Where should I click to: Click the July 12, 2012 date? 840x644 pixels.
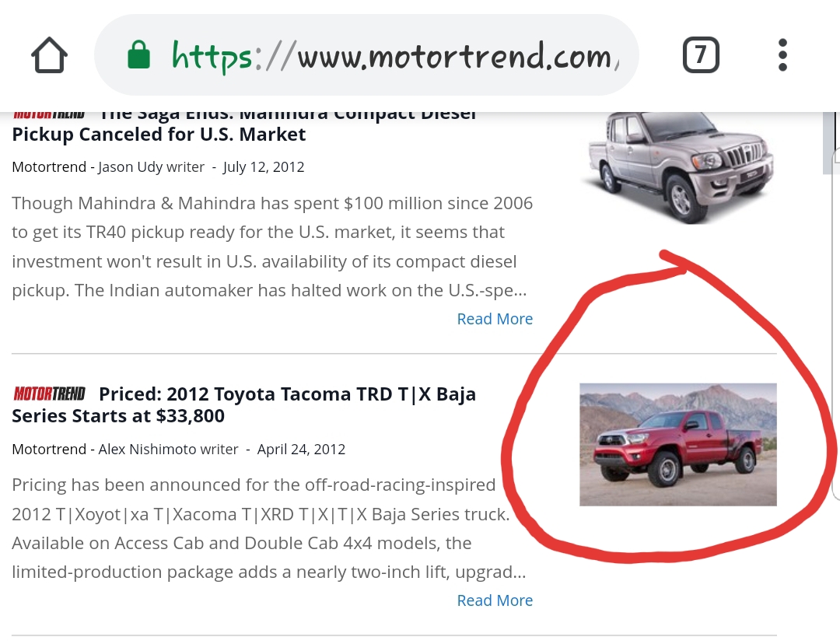point(264,167)
